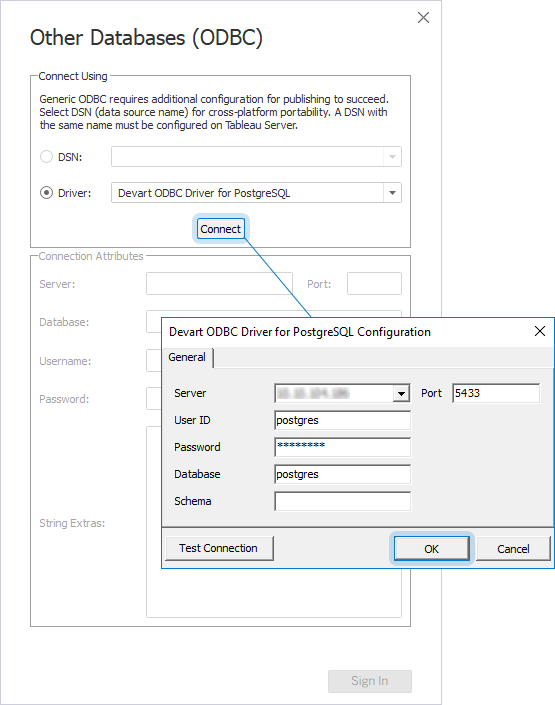Click Cancel in the configuration dialog
The width and height of the screenshot is (555, 705).
pyautogui.click(x=513, y=549)
